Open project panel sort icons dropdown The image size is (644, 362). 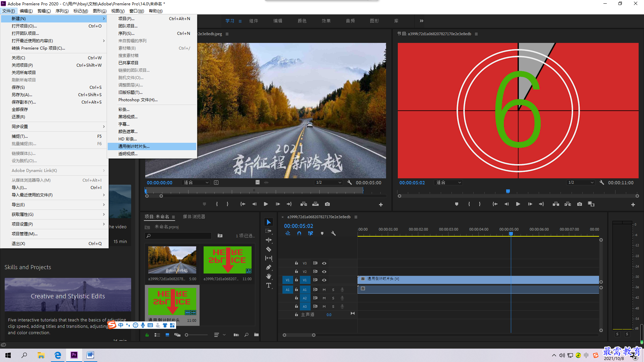(220, 335)
